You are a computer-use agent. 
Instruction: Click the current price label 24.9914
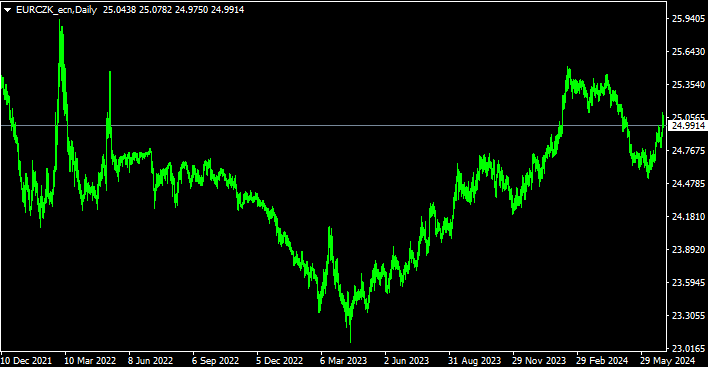(x=688, y=125)
